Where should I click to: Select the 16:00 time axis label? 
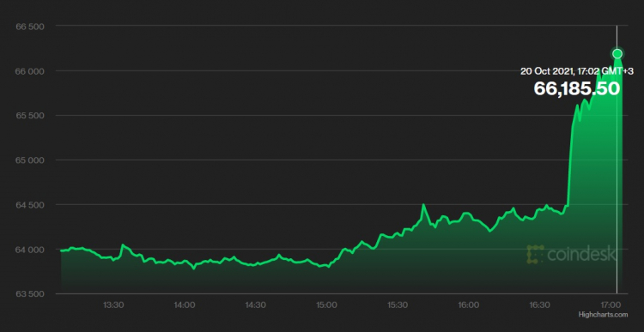(468, 305)
